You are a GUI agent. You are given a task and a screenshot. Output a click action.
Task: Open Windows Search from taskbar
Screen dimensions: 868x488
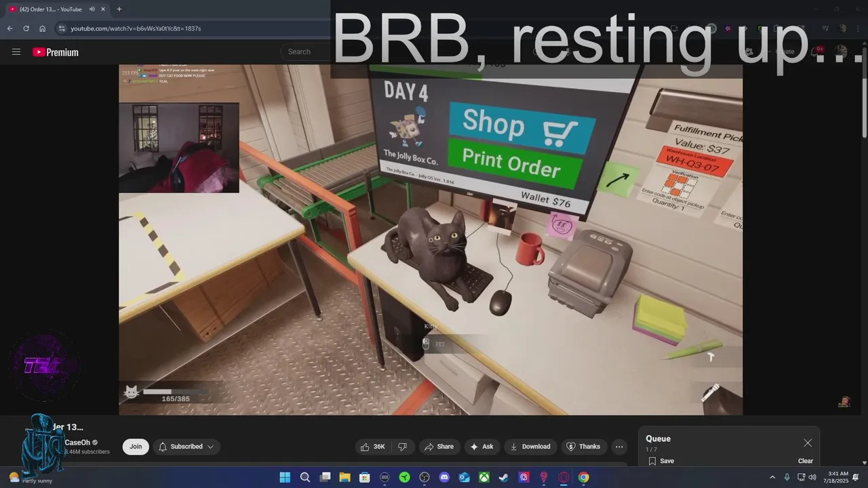pyautogui.click(x=305, y=477)
